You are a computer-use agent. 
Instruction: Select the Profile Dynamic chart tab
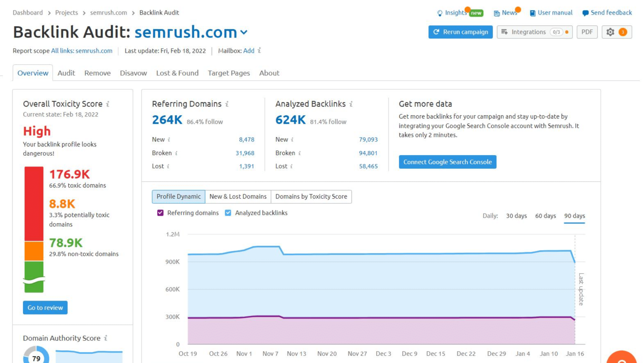click(x=178, y=196)
